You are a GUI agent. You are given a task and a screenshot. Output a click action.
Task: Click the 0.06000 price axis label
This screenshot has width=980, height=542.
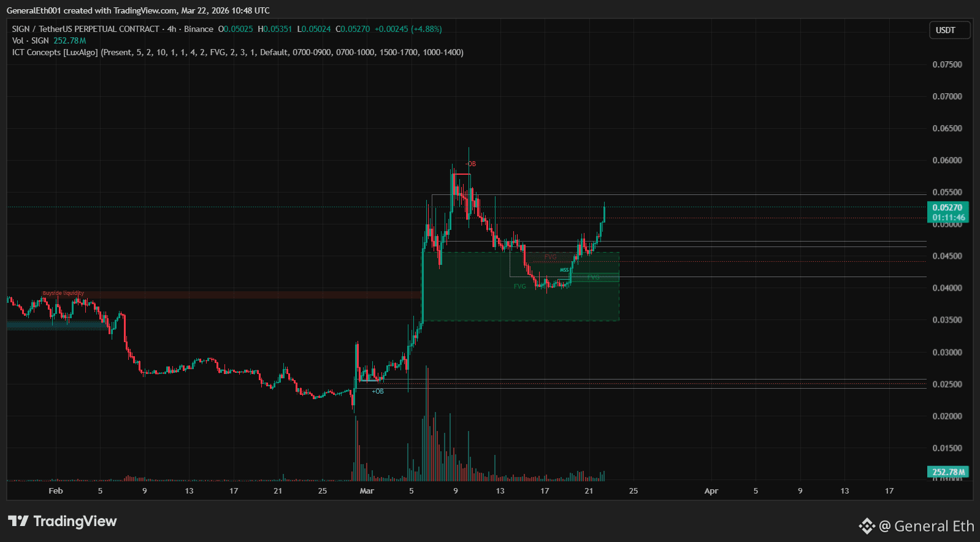947,160
